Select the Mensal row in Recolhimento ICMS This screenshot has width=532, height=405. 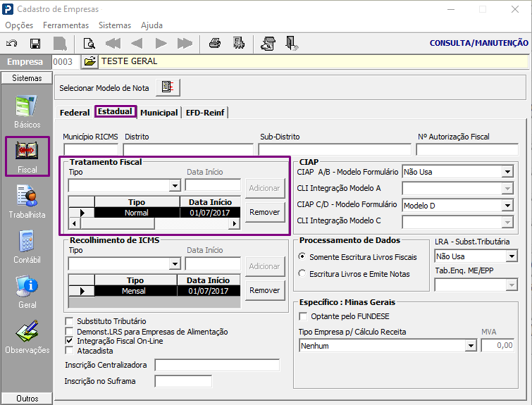tap(155, 291)
